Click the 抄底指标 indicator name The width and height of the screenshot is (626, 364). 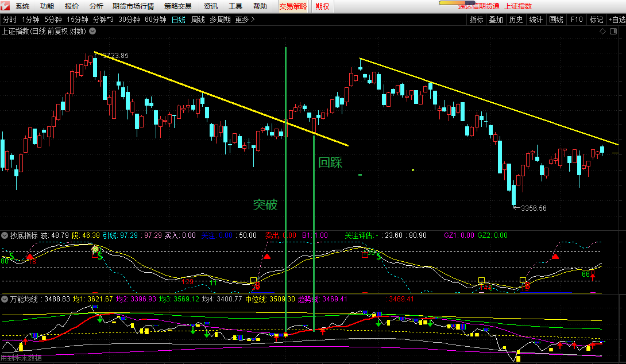click(24, 235)
